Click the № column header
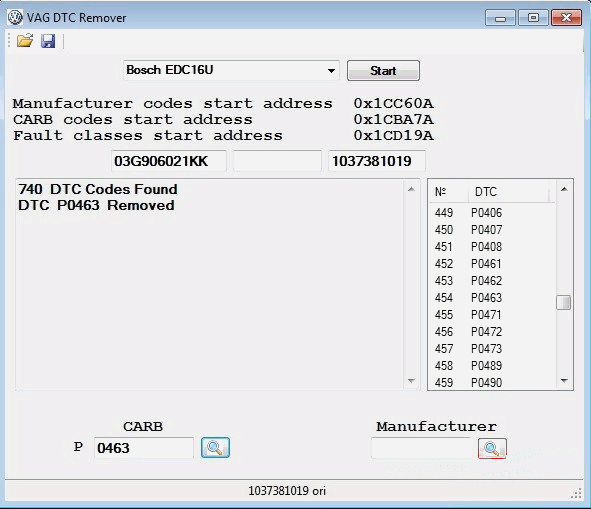 [x=449, y=192]
